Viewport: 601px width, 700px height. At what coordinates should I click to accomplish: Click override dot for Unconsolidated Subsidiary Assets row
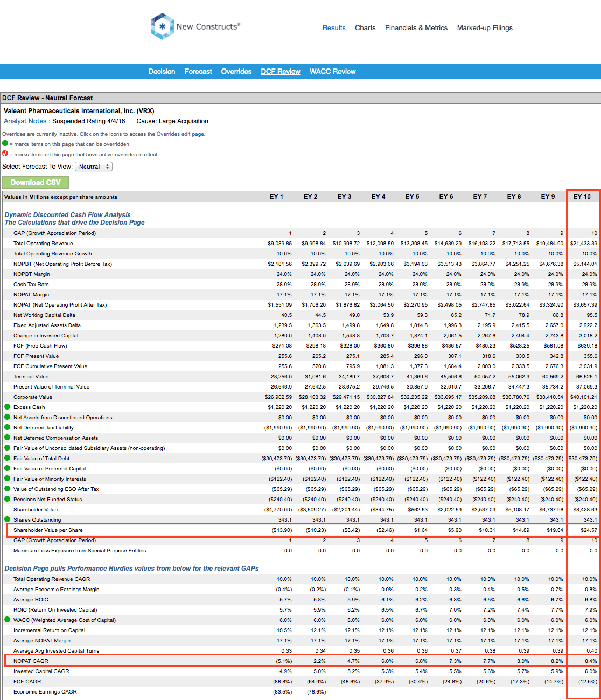8,448
